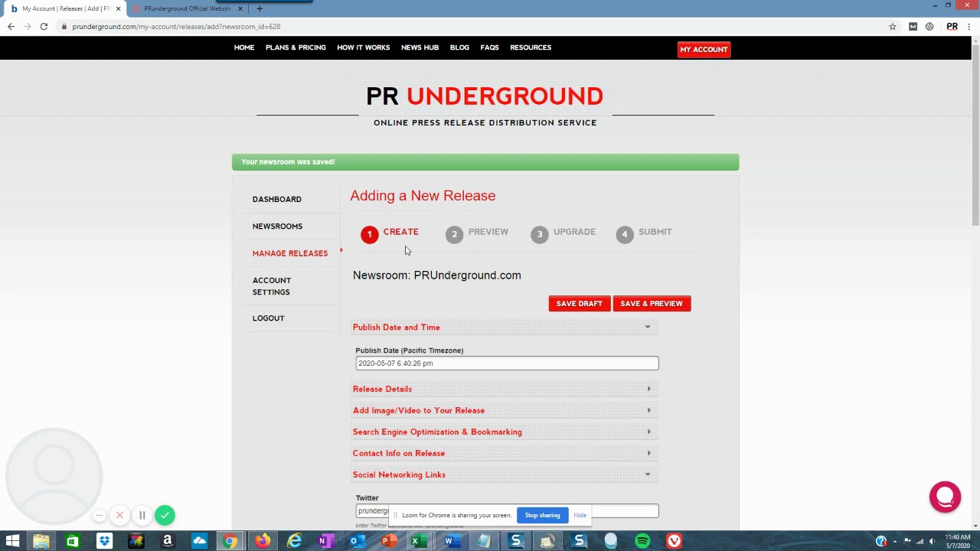The image size is (980, 551).
Task: Open Windows Start menu
Action: [x=12, y=541]
